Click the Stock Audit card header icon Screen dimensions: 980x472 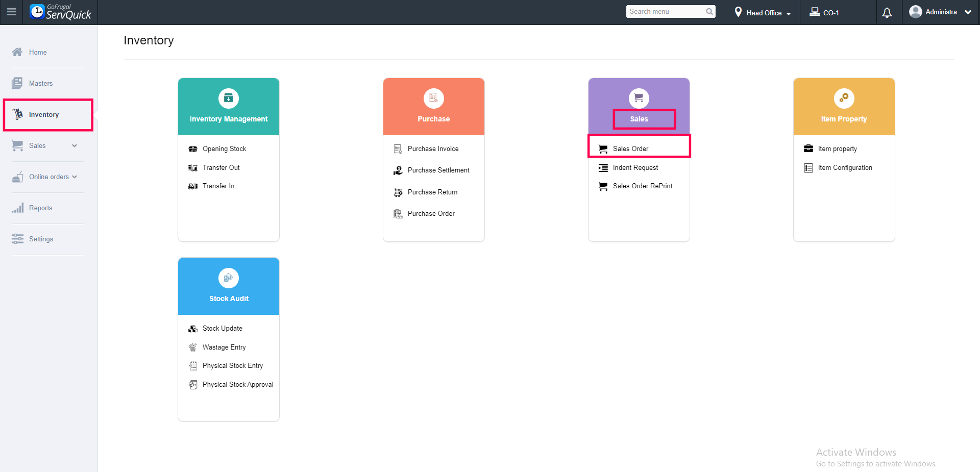(x=229, y=278)
